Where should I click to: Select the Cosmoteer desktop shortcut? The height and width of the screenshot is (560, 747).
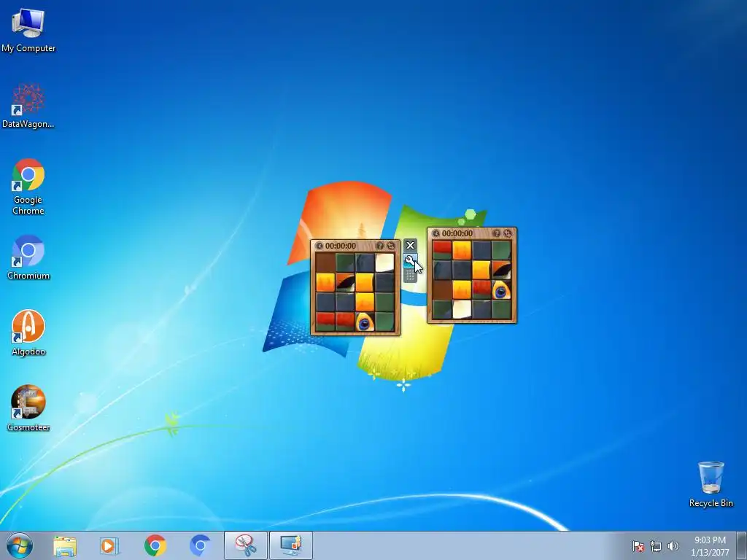(x=28, y=408)
